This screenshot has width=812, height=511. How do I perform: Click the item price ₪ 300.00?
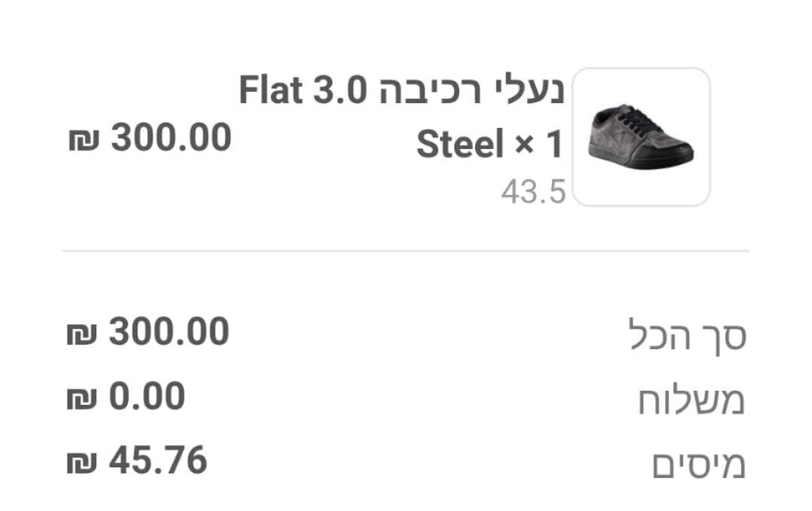pyautogui.click(x=150, y=138)
